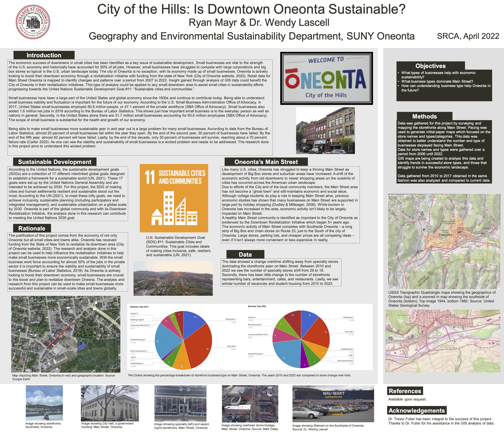Click the USGS Topographic Quadrangle maps caption

pyautogui.click(x=442, y=299)
